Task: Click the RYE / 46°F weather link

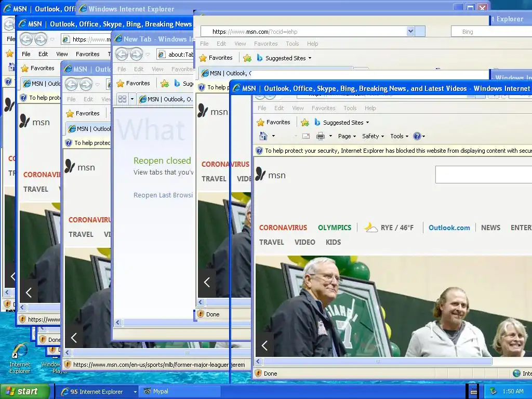Action: 389,228
